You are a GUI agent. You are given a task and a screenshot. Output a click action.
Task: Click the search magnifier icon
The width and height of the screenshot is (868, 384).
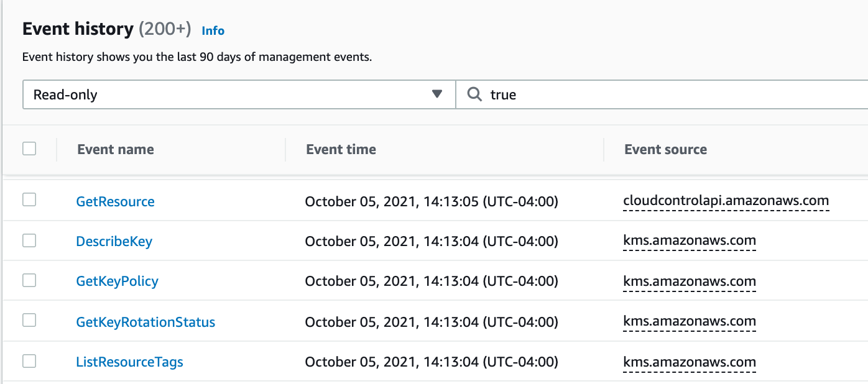coord(474,94)
